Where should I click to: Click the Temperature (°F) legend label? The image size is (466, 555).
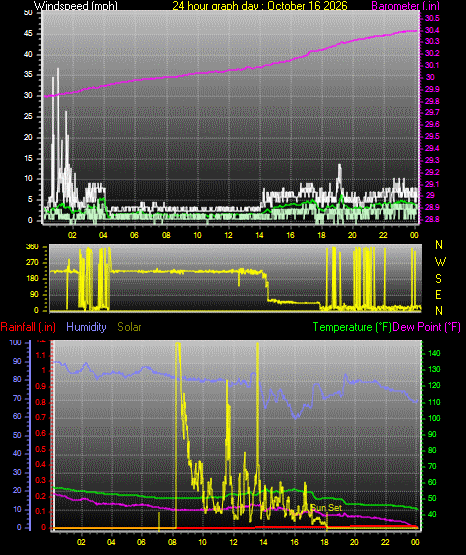[352, 327]
